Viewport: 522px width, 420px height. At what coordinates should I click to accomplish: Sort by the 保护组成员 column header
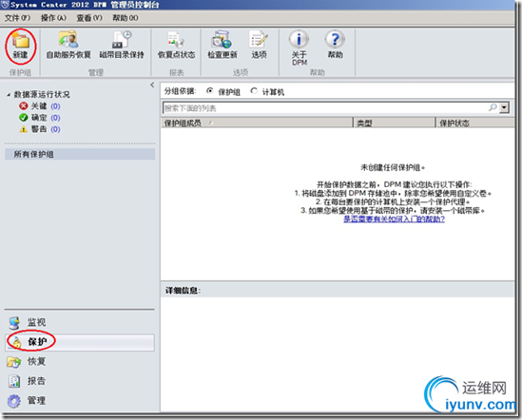pos(257,123)
